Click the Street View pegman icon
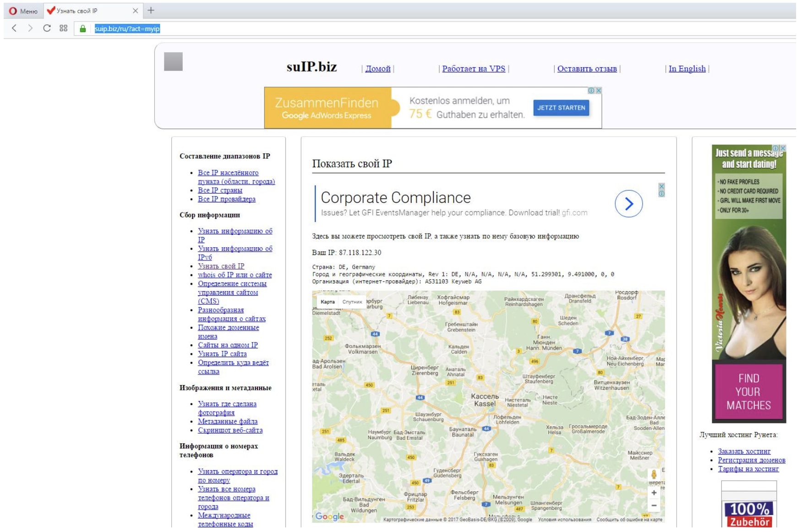Image resolution: width=797 pixels, height=532 pixels. (x=654, y=475)
